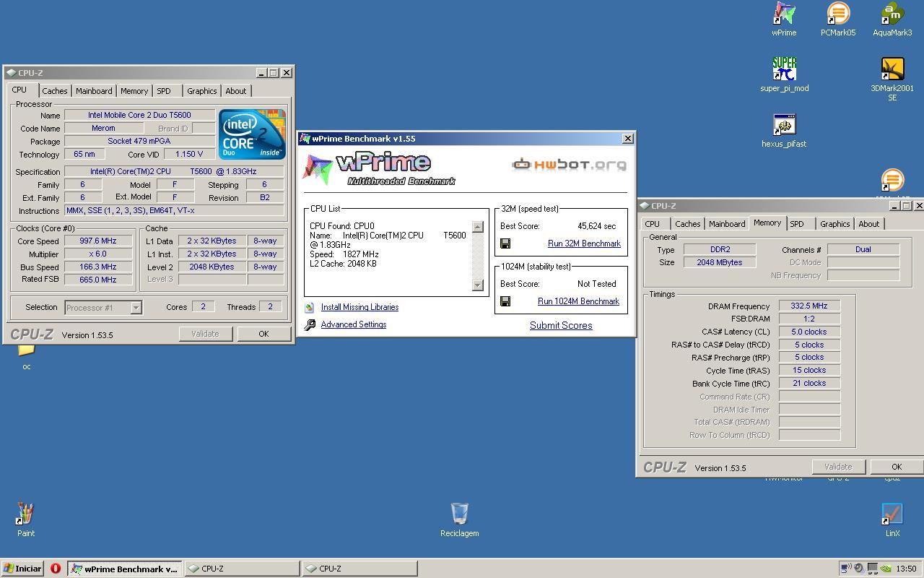Open the Caches tab in the right CPU-Z window
924x578 pixels.
(x=687, y=224)
